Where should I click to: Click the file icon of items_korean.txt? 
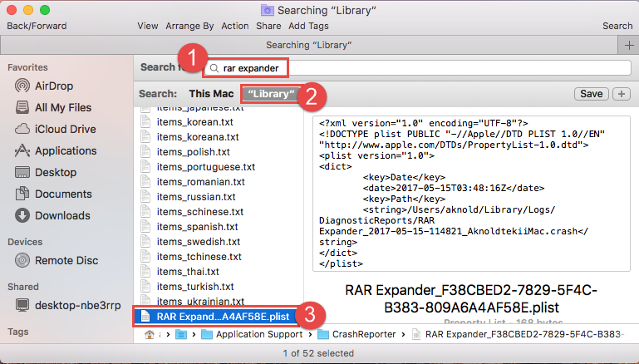[x=145, y=122]
